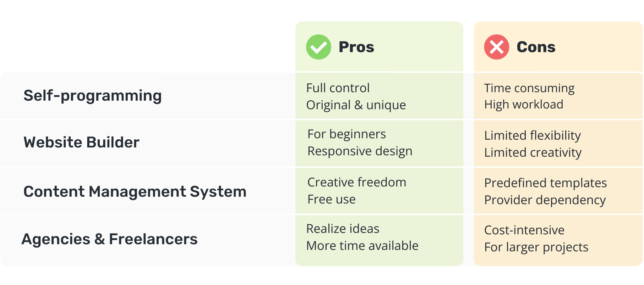This screenshot has height=285, width=644.
Task: Select the Agencies & Freelancers row label
Action: pyautogui.click(x=109, y=239)
